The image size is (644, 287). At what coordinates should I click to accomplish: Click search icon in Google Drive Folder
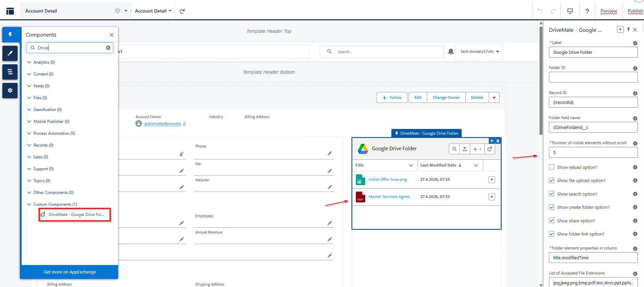pos(454,149)
